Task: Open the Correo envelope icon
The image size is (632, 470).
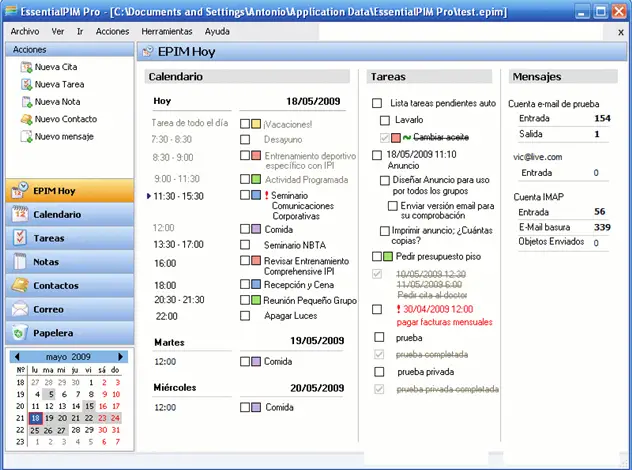Action: click(x=19, y=309)
